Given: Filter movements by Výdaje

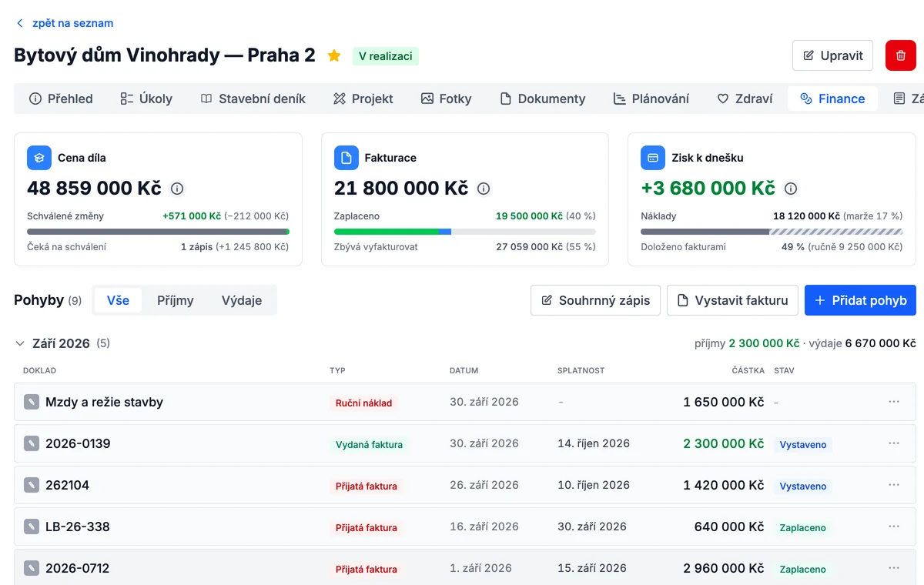Looking at the screenshot, I should point(242,300).
